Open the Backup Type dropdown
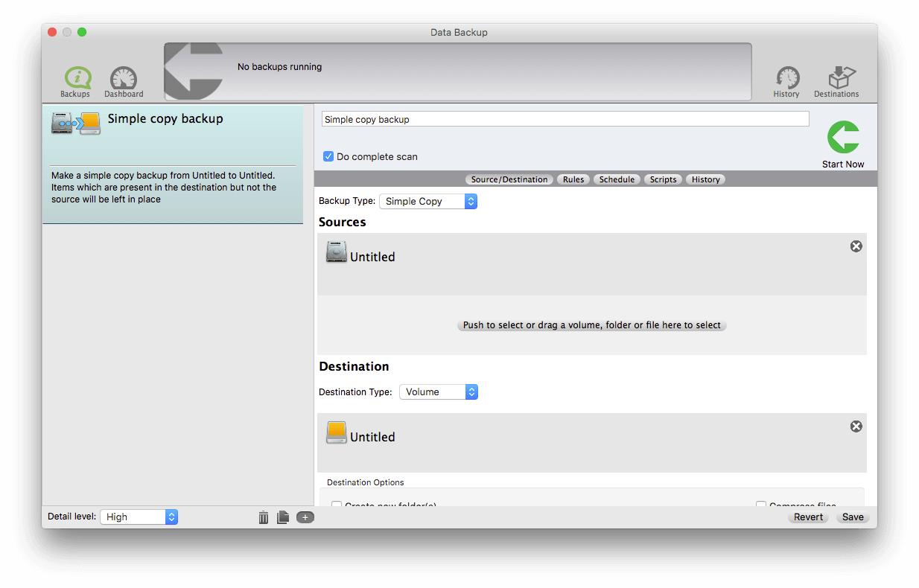This screenshot has height=588, width=919. coord(428,201)
